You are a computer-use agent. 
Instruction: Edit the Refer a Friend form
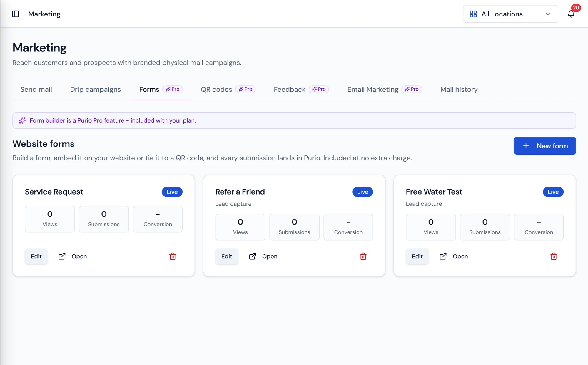click(227, 256)
